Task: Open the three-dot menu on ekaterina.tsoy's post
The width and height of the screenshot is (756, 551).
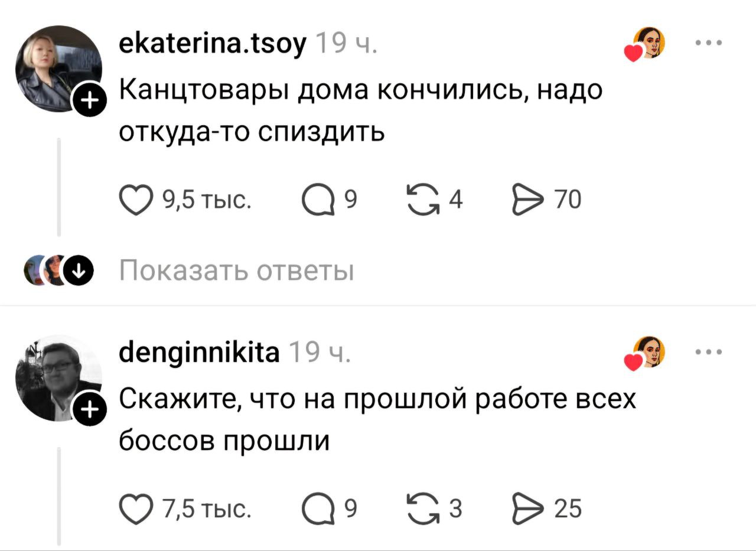Action: (x=709, y=43)
